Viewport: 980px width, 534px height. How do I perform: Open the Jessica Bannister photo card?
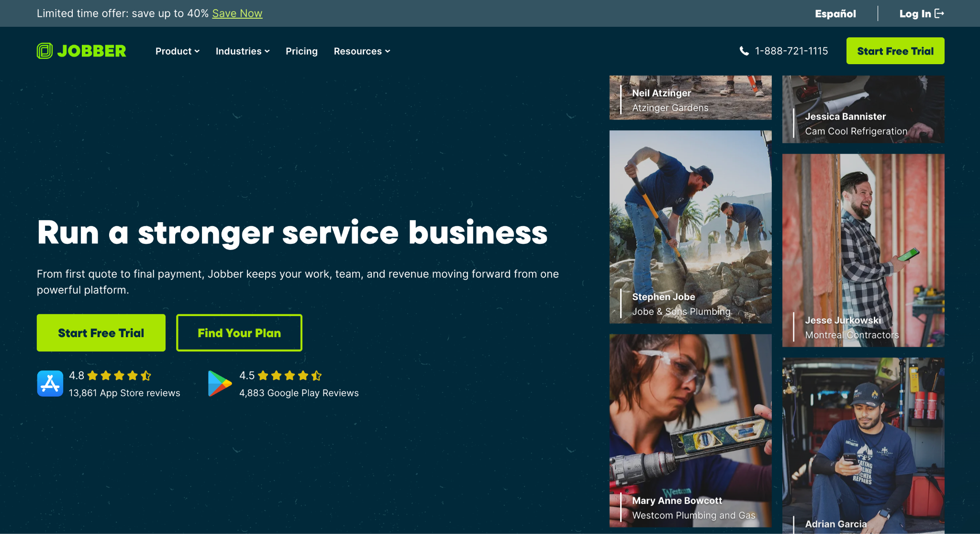863,109
